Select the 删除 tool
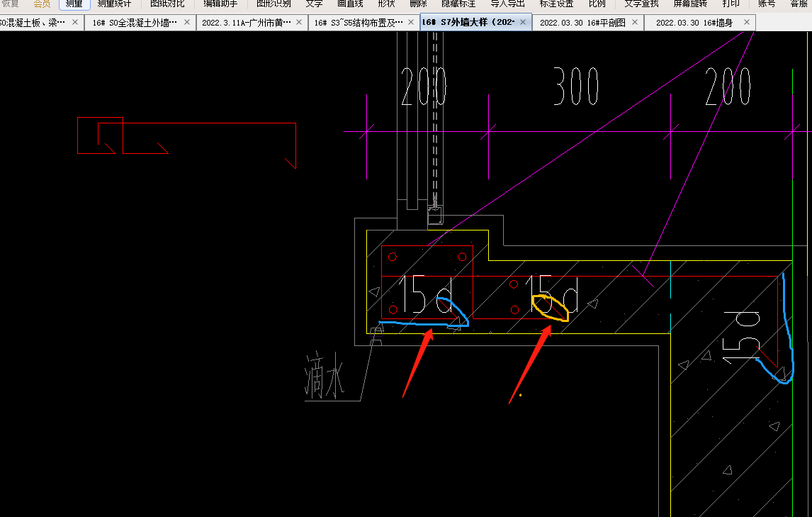The width and height of the screenshot is (812, 517). click(418, 4)
